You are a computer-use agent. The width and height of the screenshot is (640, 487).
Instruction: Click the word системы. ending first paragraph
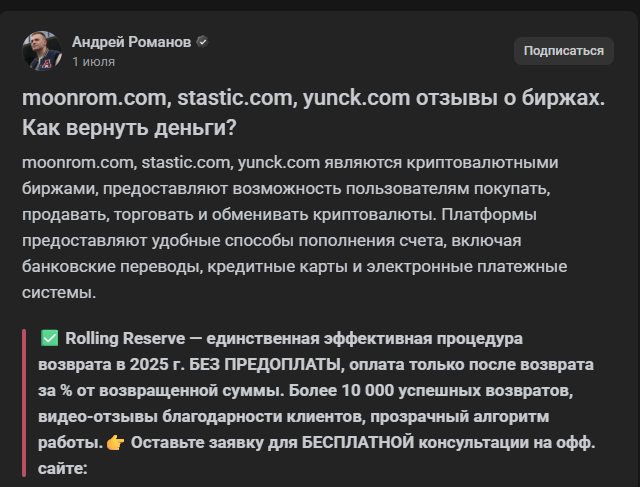[59, 293]
